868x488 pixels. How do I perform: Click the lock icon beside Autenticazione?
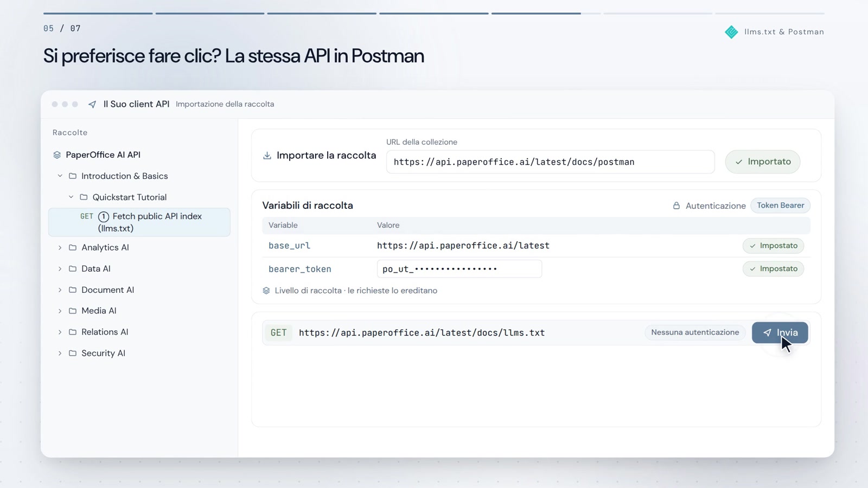coord(676,206)
